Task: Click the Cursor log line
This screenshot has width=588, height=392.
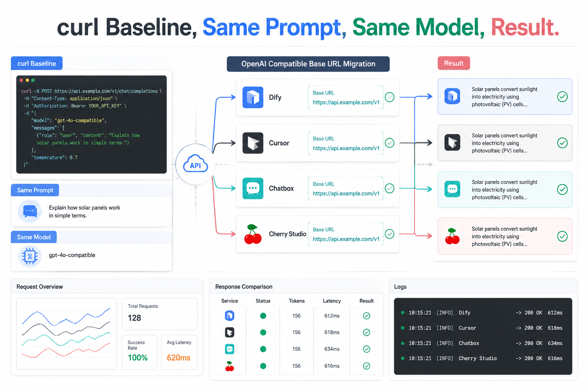Action: click(482, 328)
